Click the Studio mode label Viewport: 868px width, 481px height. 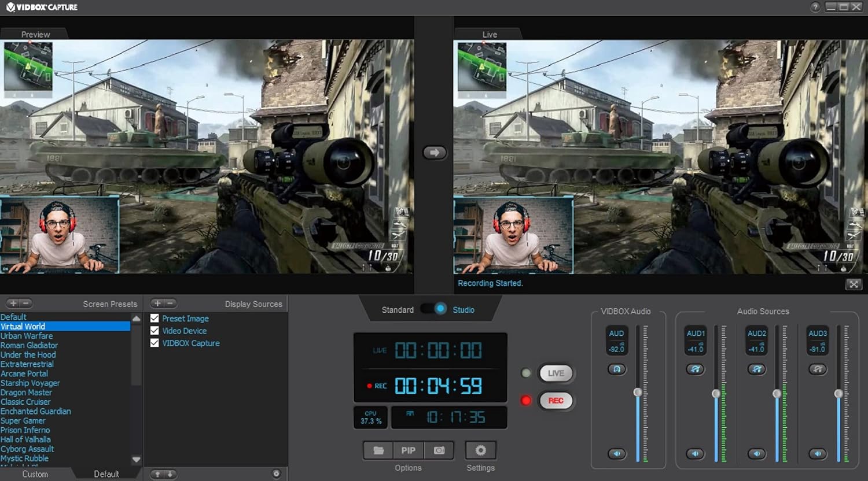click(464, 310)
